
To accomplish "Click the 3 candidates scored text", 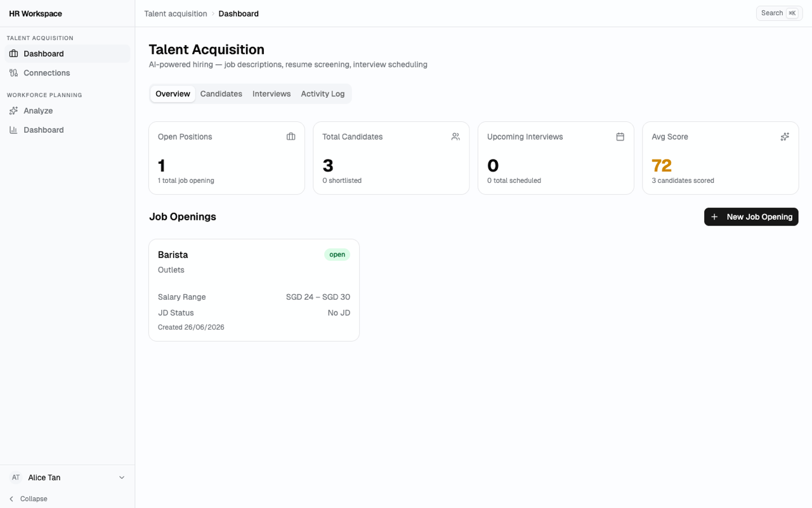I will point(683,181).
